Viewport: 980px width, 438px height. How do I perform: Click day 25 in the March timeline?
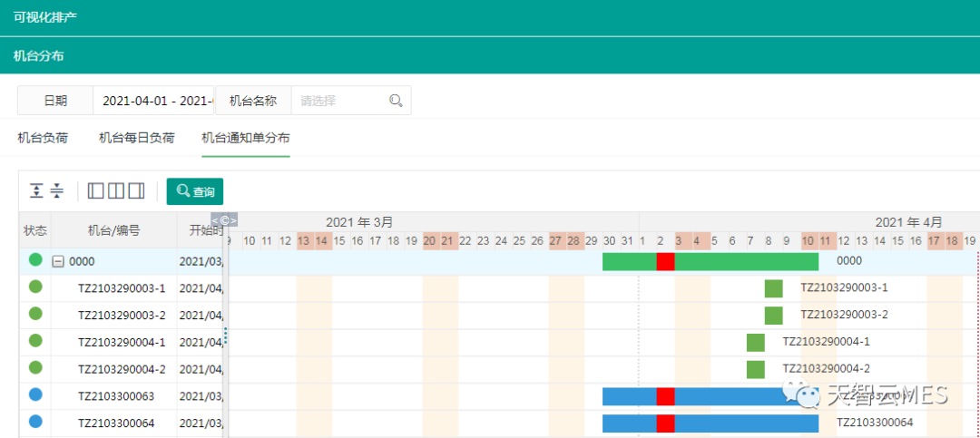pyautogui.click(x=519, y=240)
